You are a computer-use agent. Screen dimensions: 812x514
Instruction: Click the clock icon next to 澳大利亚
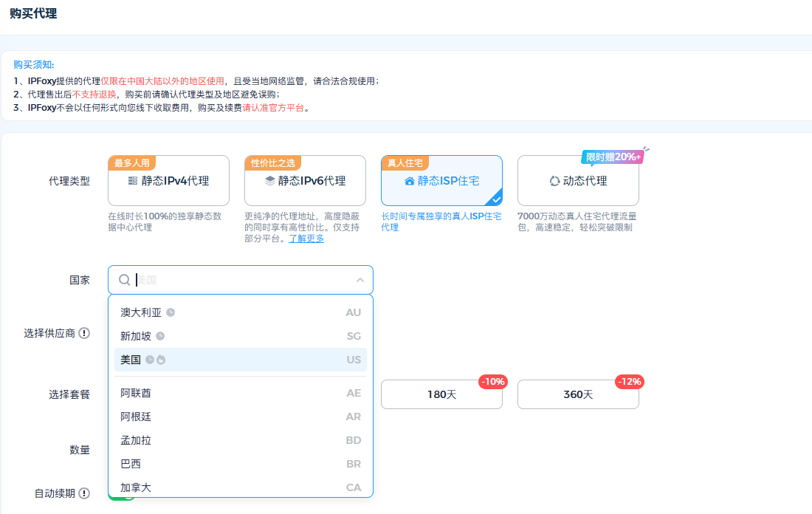coord(171,312)
